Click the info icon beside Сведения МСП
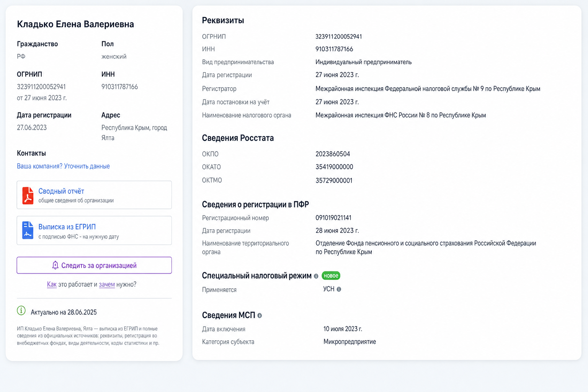The width and height of the screenshot is (588, 392). pyautogui.click(x=260, y=315)
